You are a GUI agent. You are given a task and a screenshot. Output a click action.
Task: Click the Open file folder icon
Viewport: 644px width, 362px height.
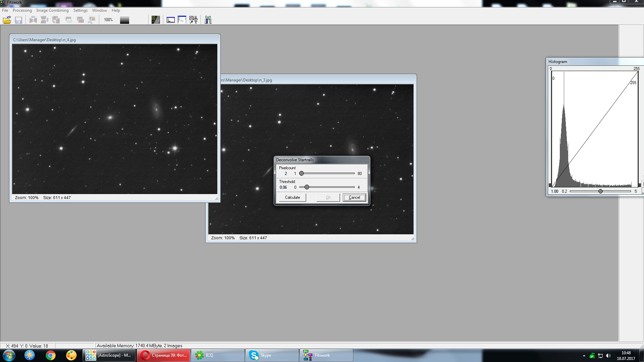click(x=7, y=20)
